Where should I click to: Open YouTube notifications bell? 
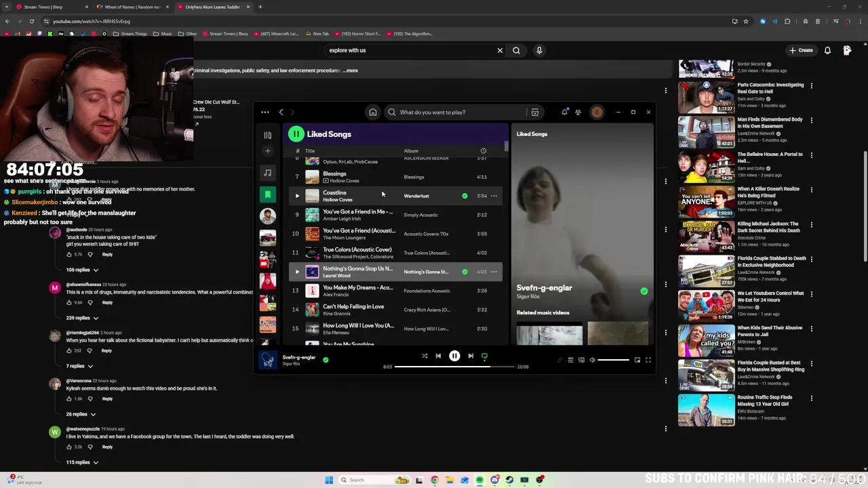point(827,50)
